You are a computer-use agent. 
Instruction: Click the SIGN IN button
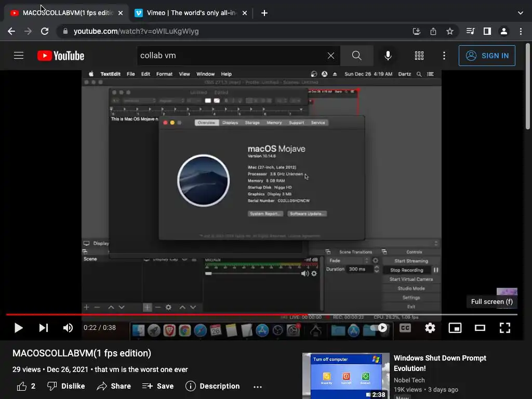[487, 56]
